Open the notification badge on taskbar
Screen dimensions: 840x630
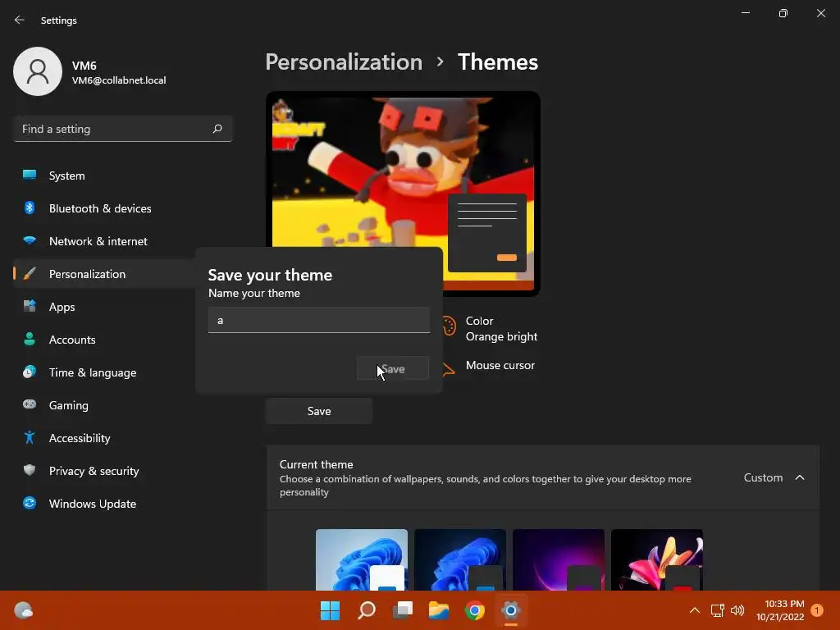(x=817, y=610)
